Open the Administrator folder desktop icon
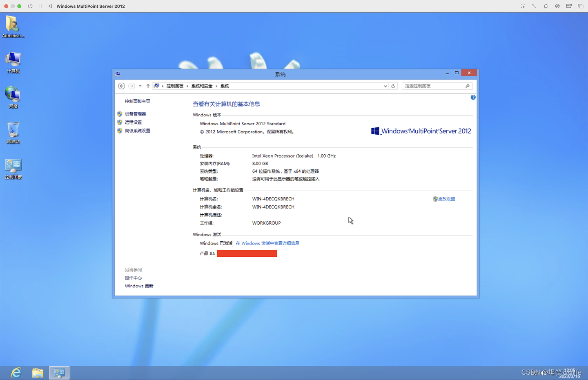The height and width of the screenshot is (380, 588). (x=13, y=26)
